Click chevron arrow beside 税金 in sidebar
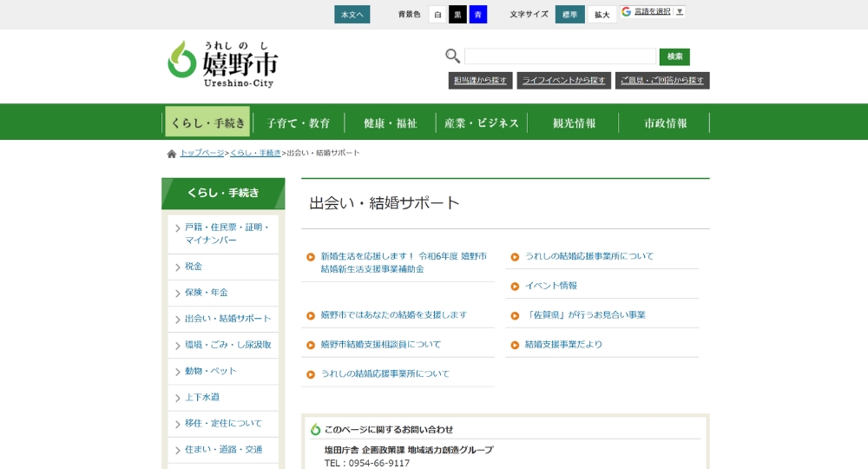 click(x=178, y=268)
